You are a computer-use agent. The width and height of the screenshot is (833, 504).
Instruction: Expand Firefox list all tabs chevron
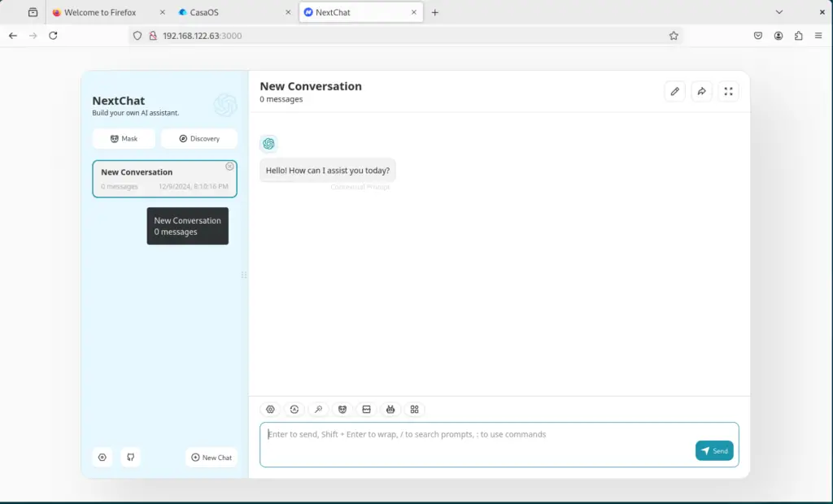(778, 12)
